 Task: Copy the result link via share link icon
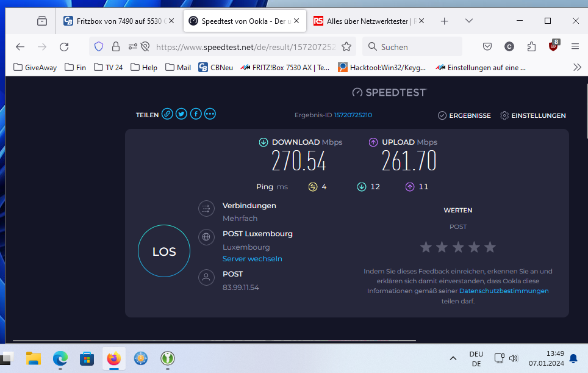(167, 114)
